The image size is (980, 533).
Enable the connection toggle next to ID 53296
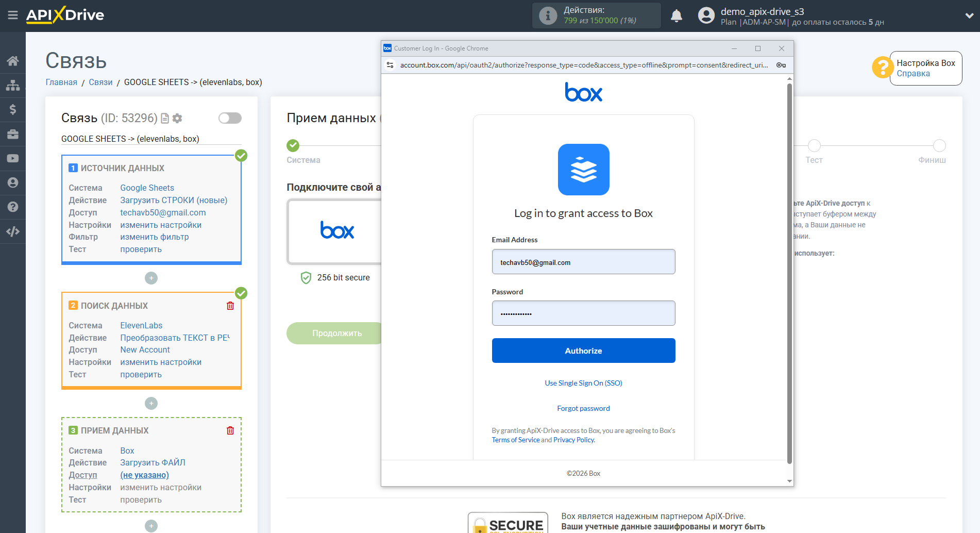click(230, 118)
